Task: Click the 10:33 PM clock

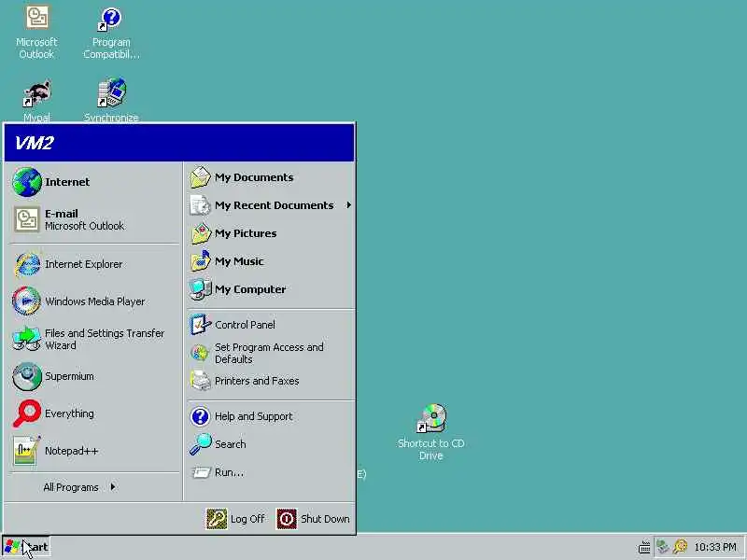Action: (714, 547)
